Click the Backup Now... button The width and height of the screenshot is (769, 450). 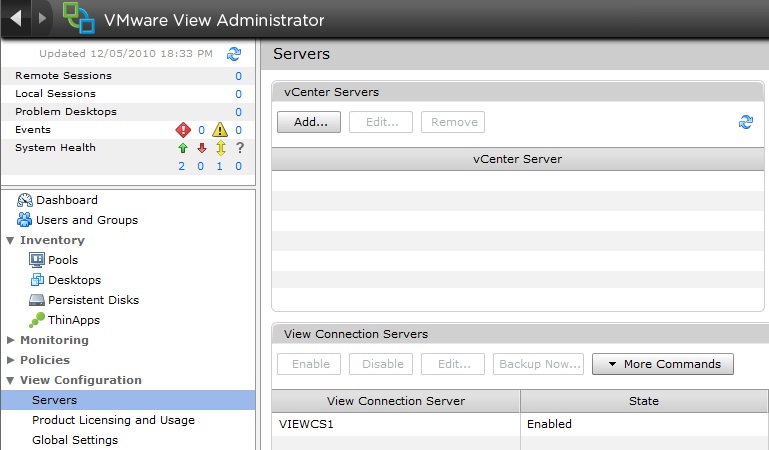(x=538, y=364)
